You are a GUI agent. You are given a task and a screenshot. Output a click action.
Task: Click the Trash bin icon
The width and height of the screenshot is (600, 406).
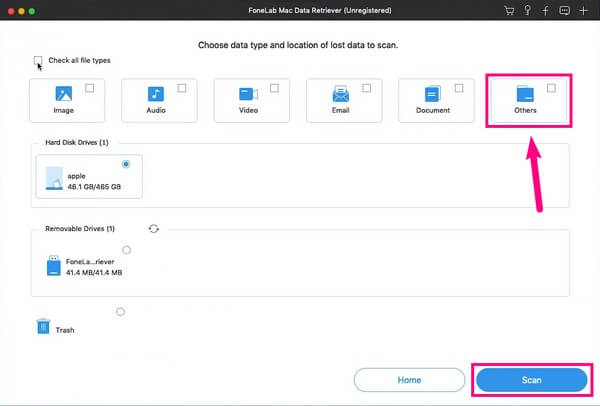tap(43, 326)
